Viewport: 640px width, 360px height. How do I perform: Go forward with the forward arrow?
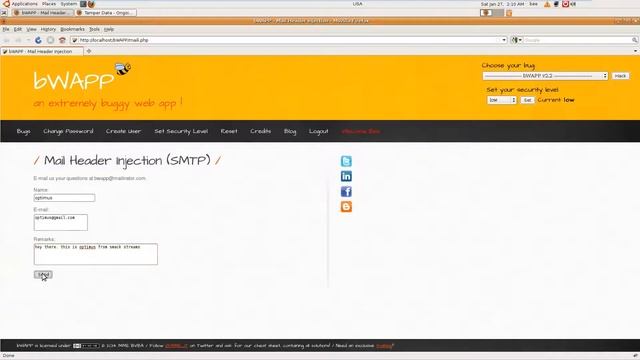tap(18, 40)
